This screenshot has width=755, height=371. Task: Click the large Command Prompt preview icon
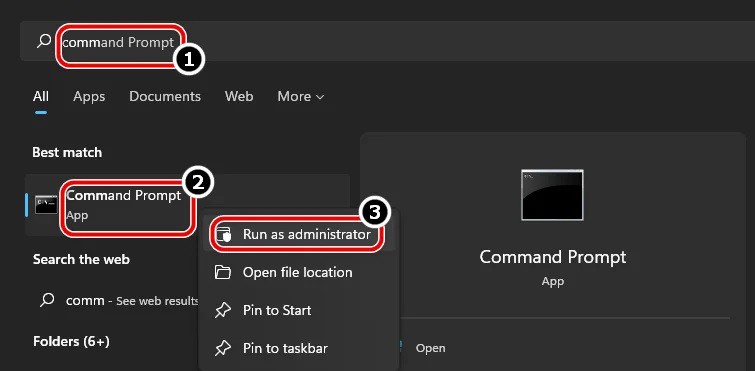[x=552, y=195]
